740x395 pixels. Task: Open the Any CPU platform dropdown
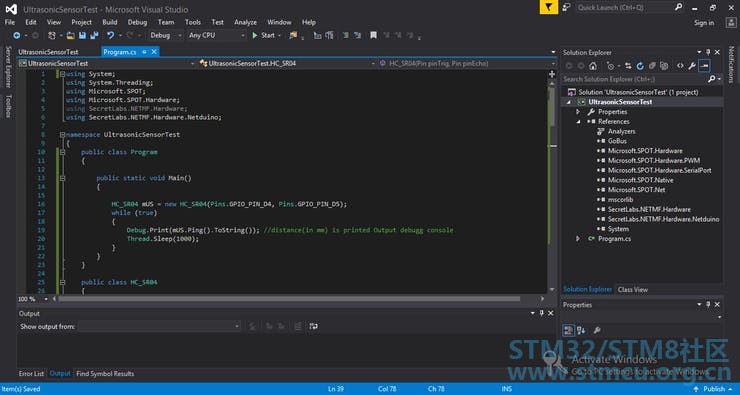tap(216, 35)
